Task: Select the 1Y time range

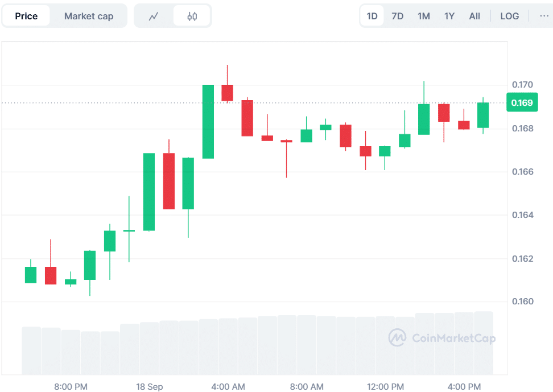Action: tap(449, 16)
